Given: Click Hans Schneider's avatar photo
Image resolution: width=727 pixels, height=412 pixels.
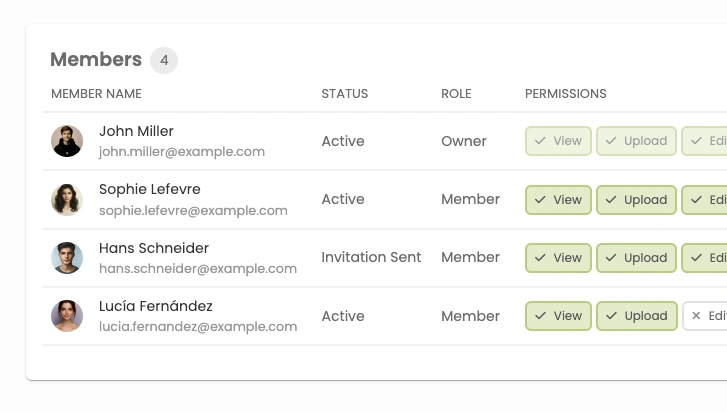Looking at the screenshot, I should click(x=67, y=258).
